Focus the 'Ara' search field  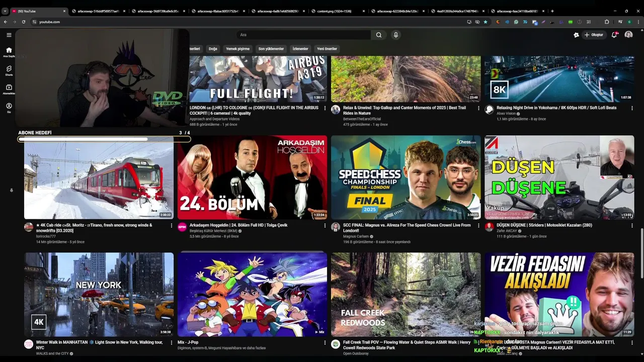(303, 35)
